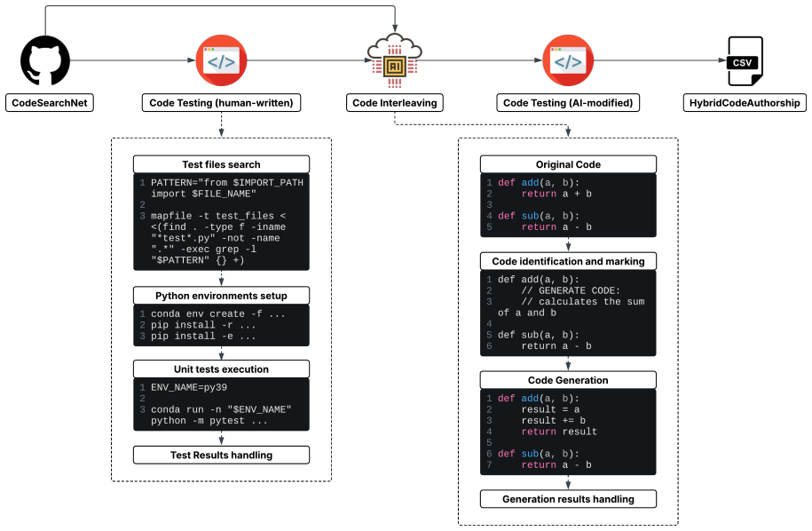This screenshot has height=531, width=812.
Task: Click the Generation results handling box
Action: coord(568,499)
